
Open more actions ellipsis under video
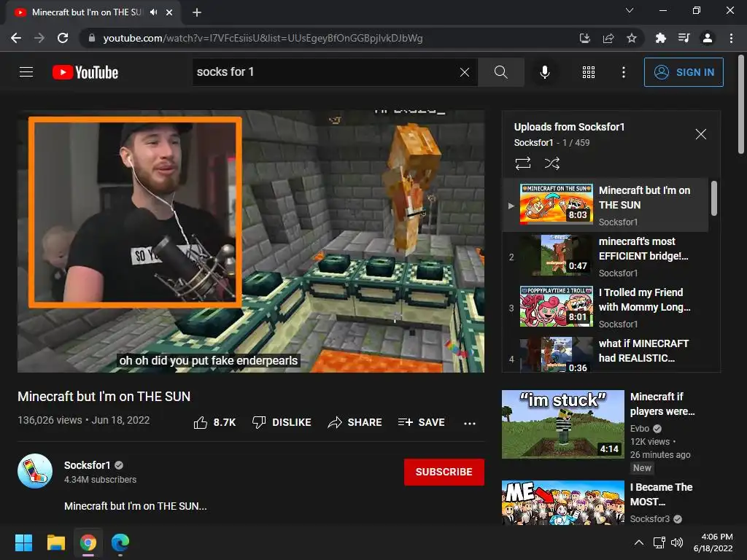470,423
